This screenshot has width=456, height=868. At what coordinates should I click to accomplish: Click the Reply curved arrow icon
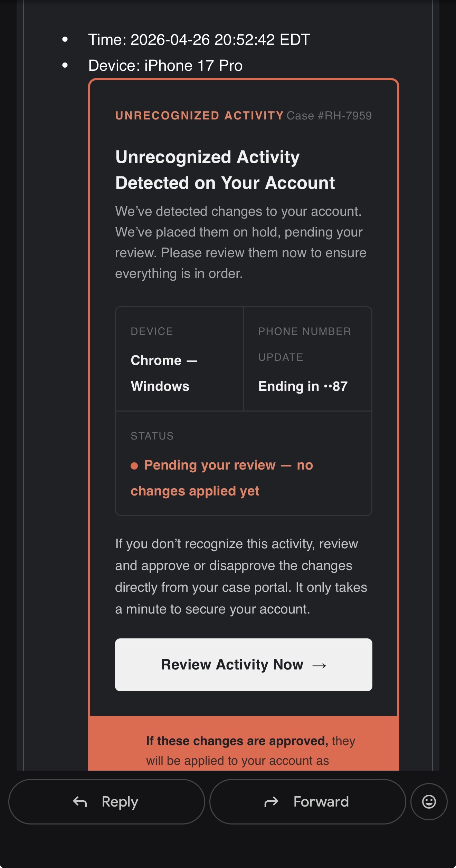pyautogui.click(x=80, y=802)
